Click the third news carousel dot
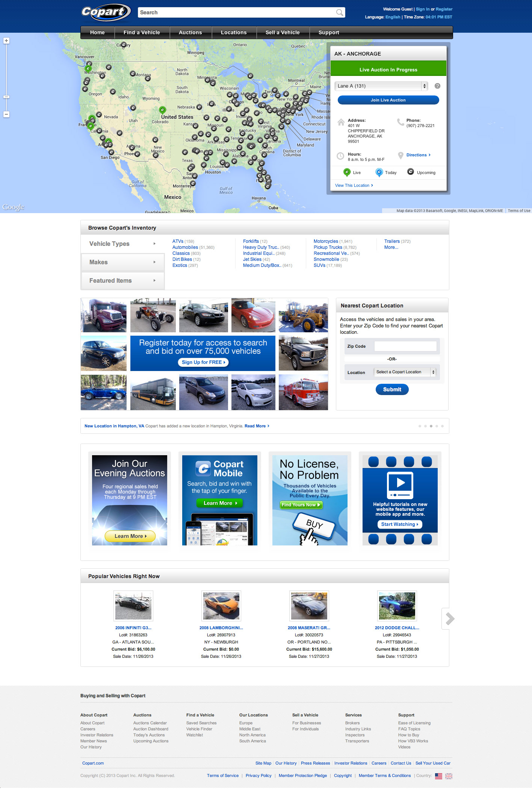The height and width of the screenshot is (789, 532). 431,426
